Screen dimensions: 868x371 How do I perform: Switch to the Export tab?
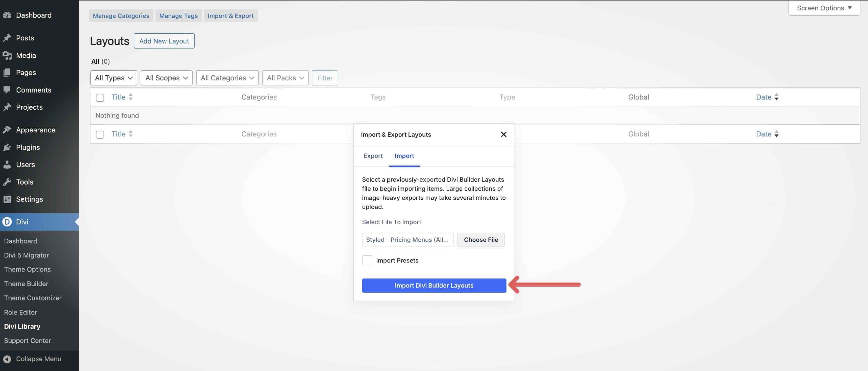(373, 156)
